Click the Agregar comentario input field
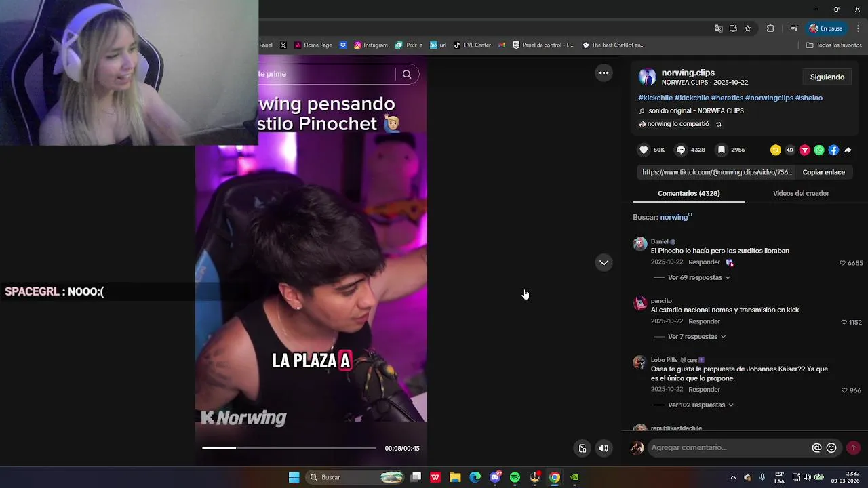The width and height of the screenshot is (868, 488). (x=729, y=447)
